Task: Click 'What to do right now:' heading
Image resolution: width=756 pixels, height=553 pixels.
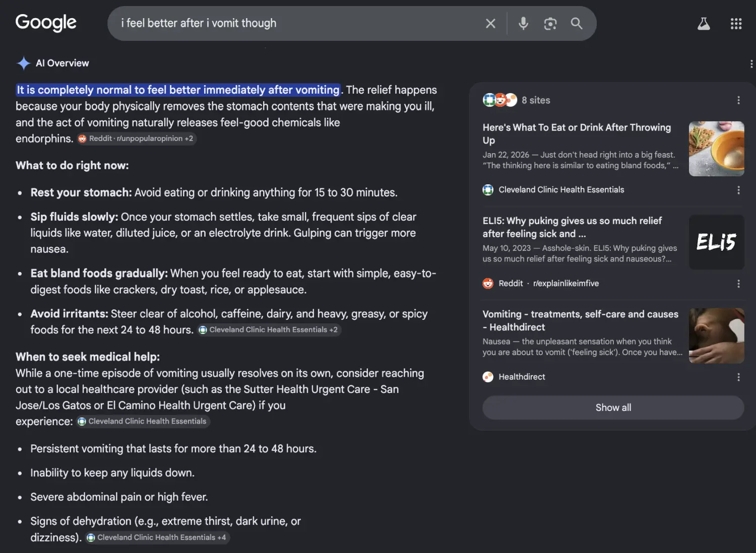Action: click(x=72, y=166)
